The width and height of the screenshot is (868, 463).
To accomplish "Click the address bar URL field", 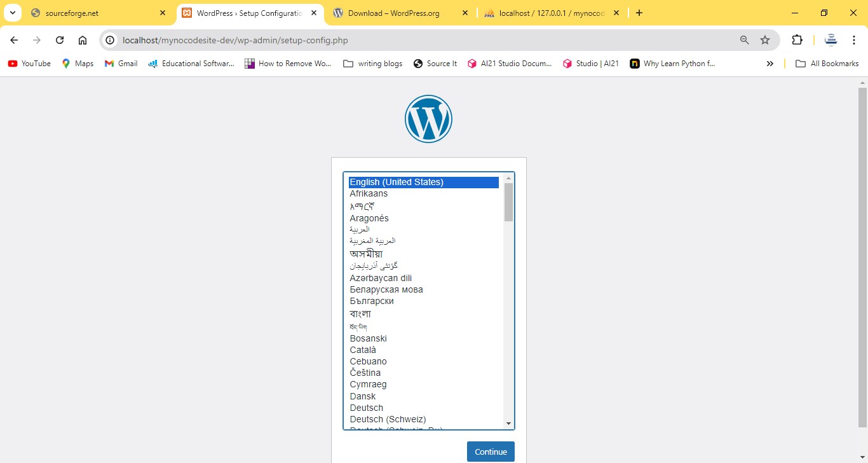I will [426, 40].
